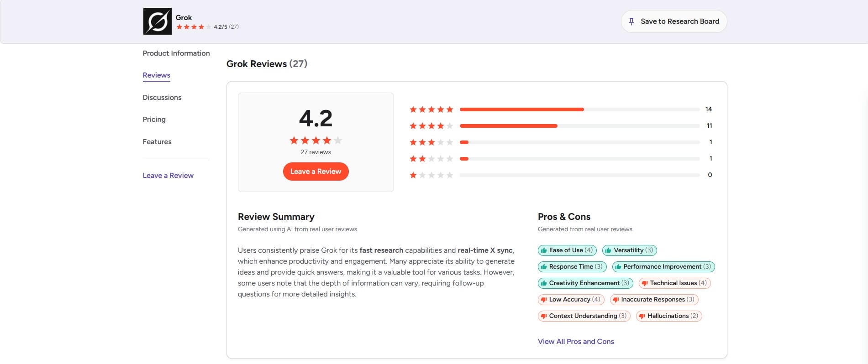Image resolution: width=868 pixels, height=364 pixels.
Task: Select the Technical Issues con tag
Action: coord(675,283)
